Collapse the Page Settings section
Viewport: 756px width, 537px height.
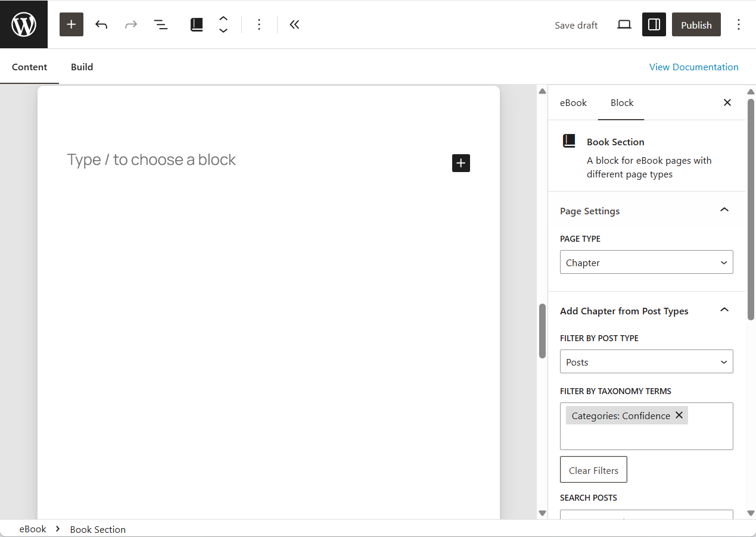point(724,210)
